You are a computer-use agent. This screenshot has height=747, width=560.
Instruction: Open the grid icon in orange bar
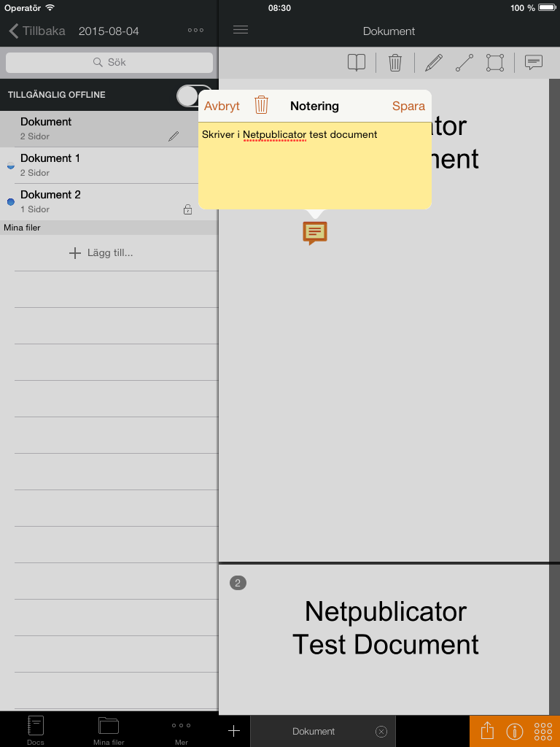click(x=542, y=731)
